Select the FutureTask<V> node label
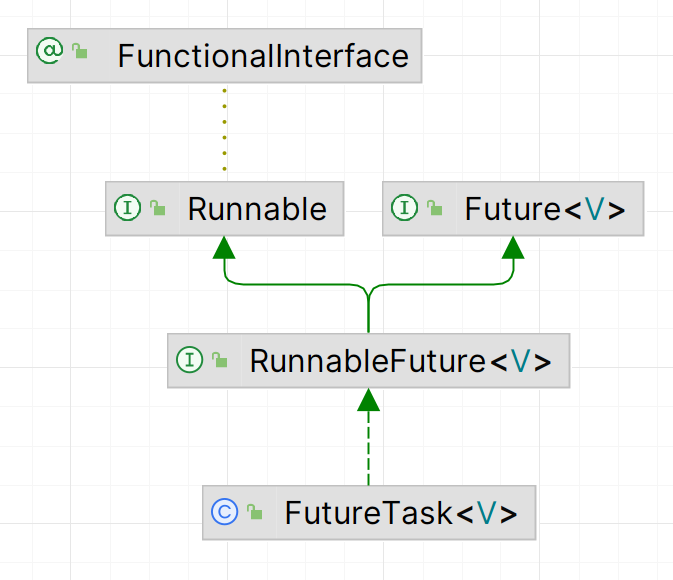Image resolution: width=673 pixels, height=580 pixels. coord(401,513)
